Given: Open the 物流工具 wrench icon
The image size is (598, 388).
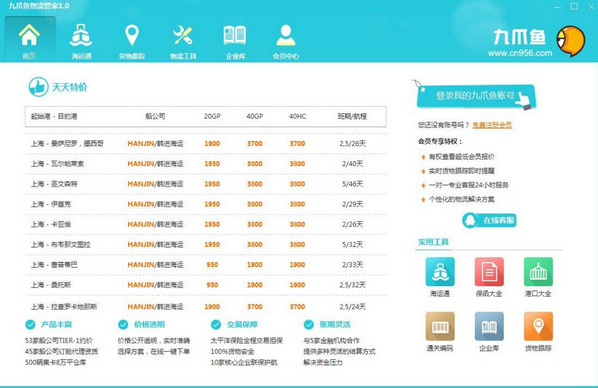Looking at the screenshot, I should 183,35.
